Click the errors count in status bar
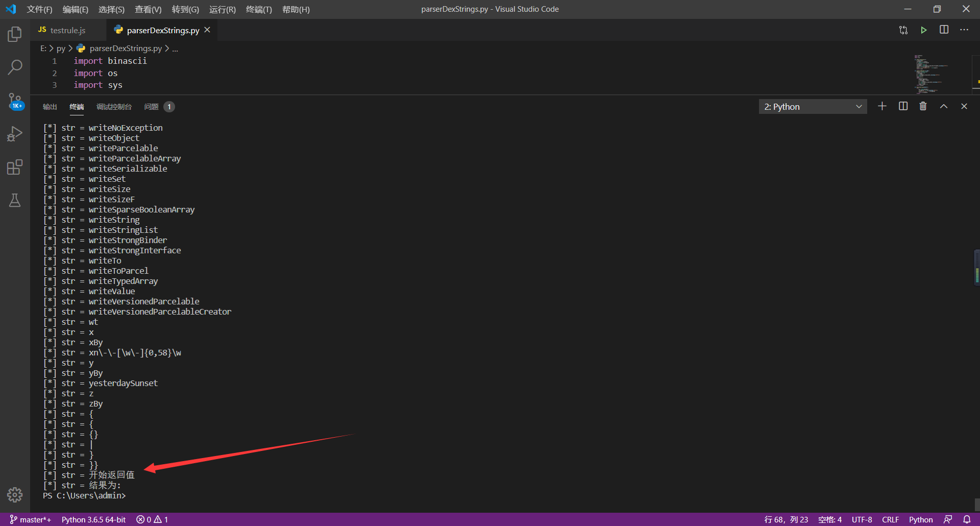 pyautogui.click(x=143, y=519)
